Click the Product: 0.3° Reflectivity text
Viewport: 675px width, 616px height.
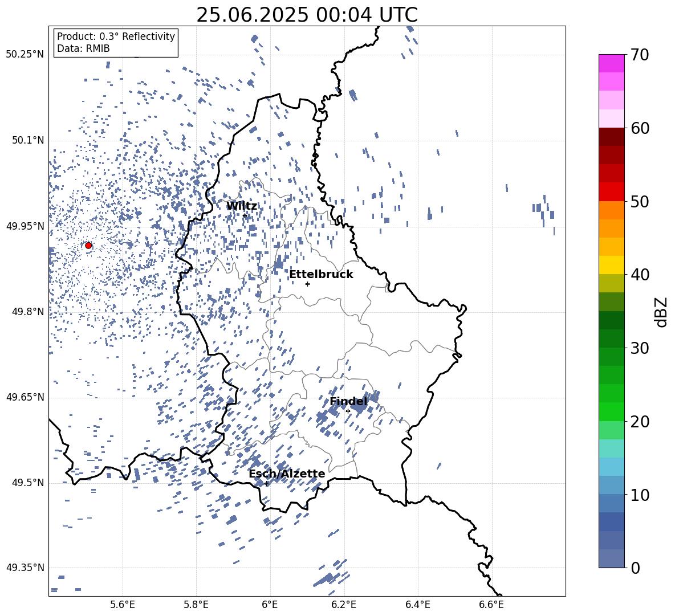click(x=116, y=36)
